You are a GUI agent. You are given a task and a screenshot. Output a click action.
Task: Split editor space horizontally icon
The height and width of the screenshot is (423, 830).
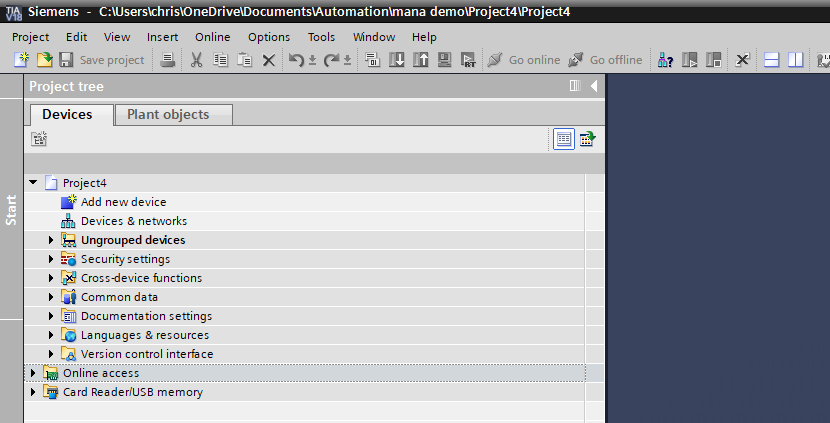(771, 60)
